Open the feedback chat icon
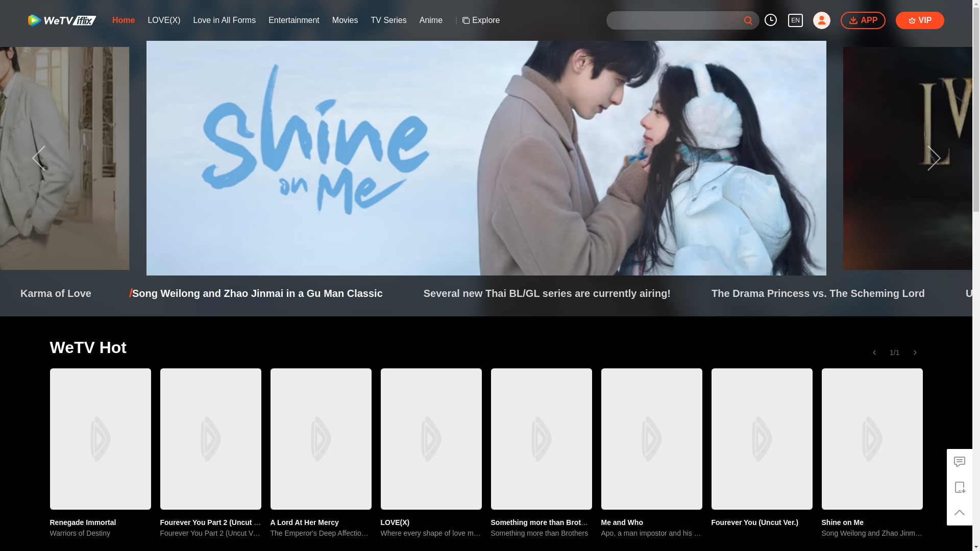Screen dimensions: 980x551 pyautogui.click(x=959, y=462)
